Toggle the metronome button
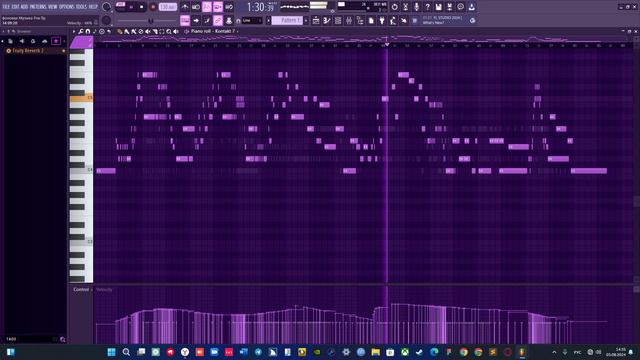The image size is (640, 360). click(x=185, y=7)
